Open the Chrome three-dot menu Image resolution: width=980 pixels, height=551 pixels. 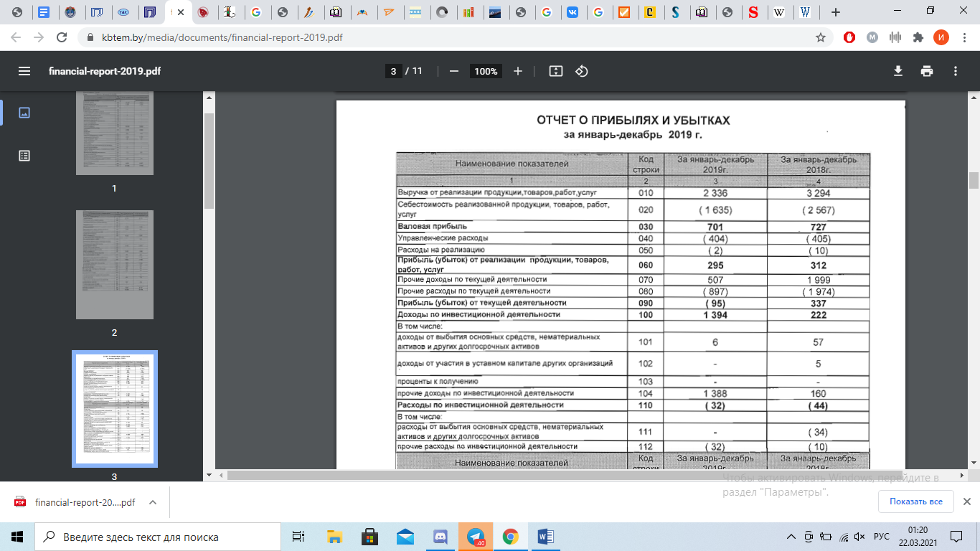click(963, 37)
